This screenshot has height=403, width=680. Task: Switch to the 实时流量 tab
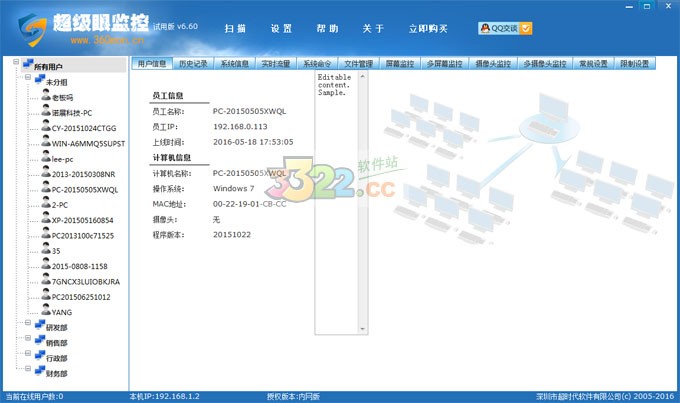(276, 64)
